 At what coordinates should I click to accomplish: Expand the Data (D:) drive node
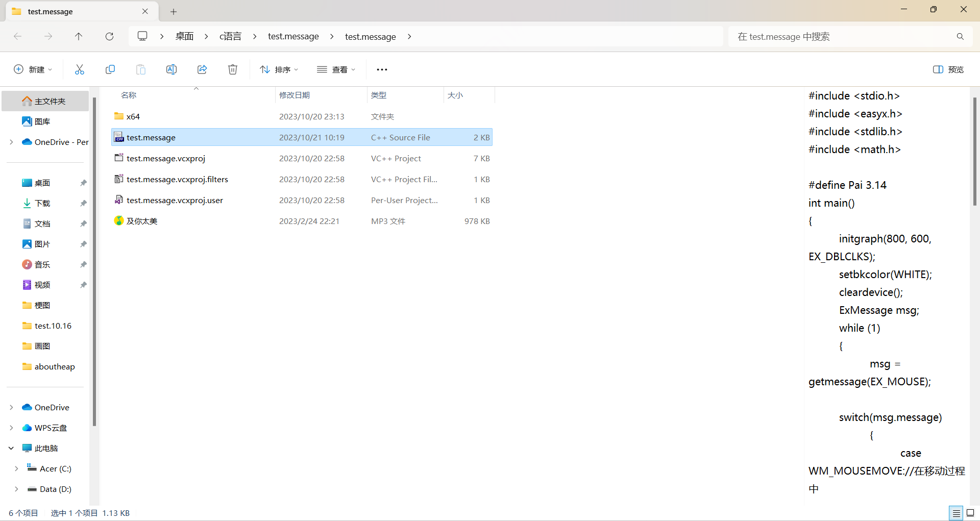pos(16,489)
